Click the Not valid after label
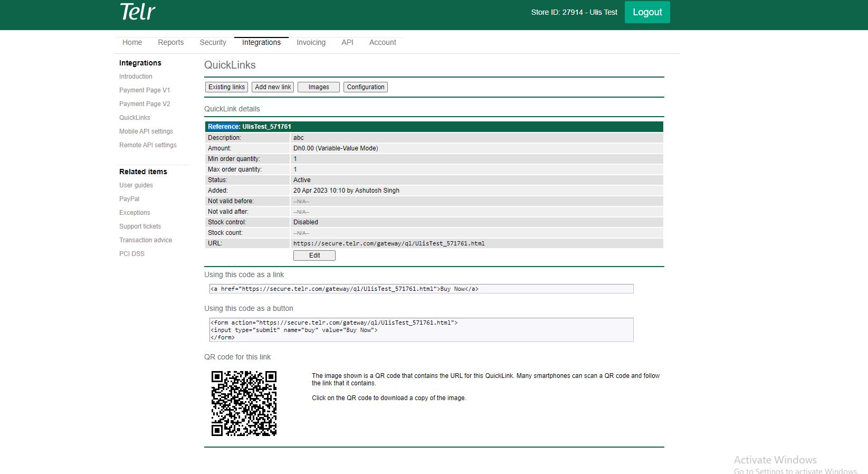868x474 pixels. pyautogui.click(x=228, y=212)
